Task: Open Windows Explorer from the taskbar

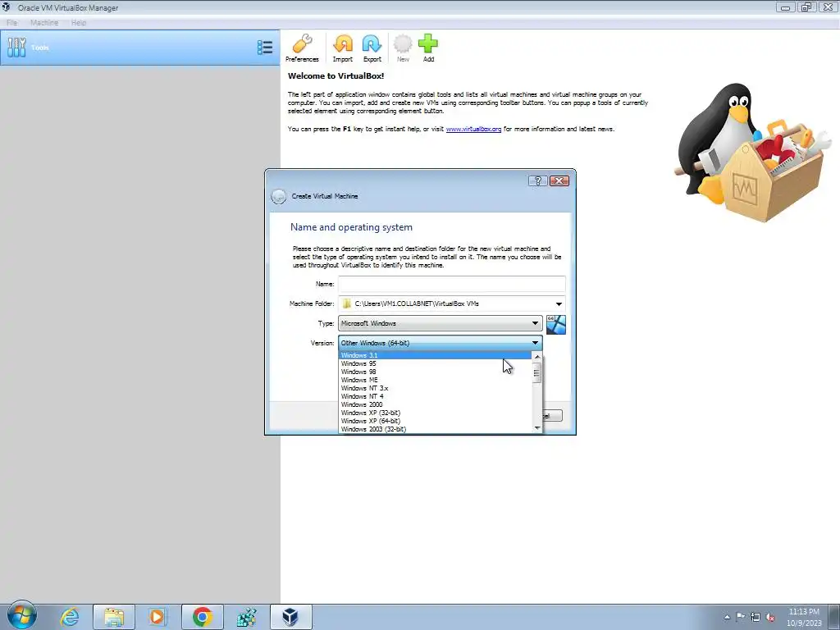Action: pyautogui.click(x=114, y=617)
